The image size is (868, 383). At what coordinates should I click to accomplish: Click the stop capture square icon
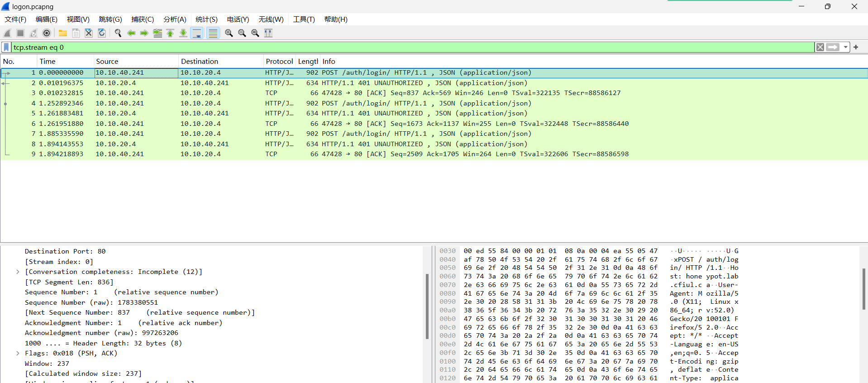click(20, 33)
